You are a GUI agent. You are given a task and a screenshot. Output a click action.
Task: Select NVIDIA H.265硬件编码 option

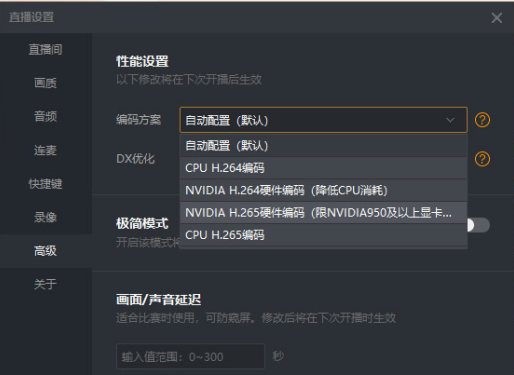[323, 213]
